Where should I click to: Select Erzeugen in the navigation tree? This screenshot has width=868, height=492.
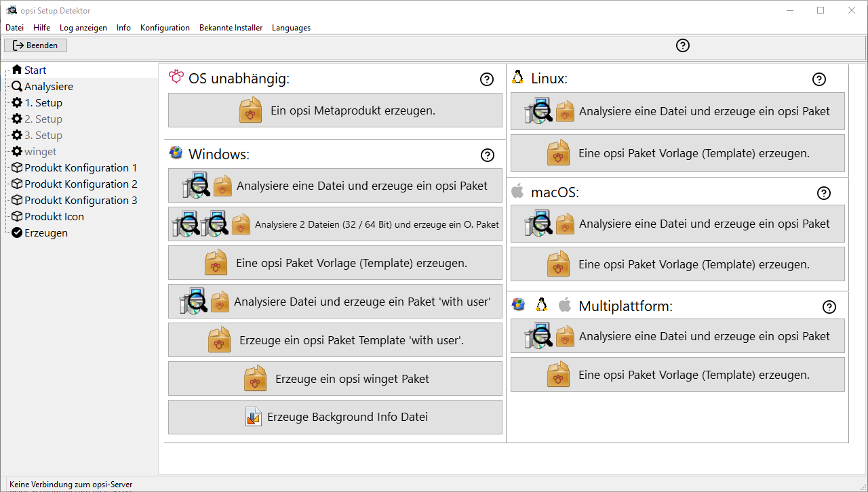46,232
